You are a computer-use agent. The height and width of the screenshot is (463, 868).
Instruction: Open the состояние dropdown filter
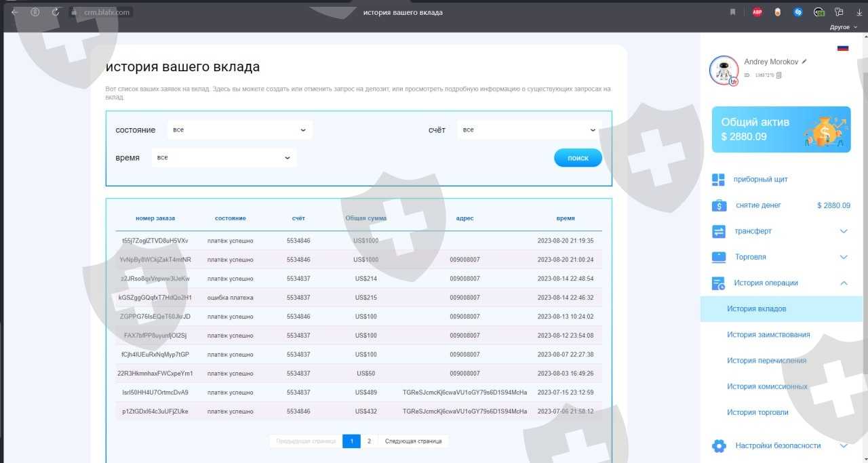(239, 130)
